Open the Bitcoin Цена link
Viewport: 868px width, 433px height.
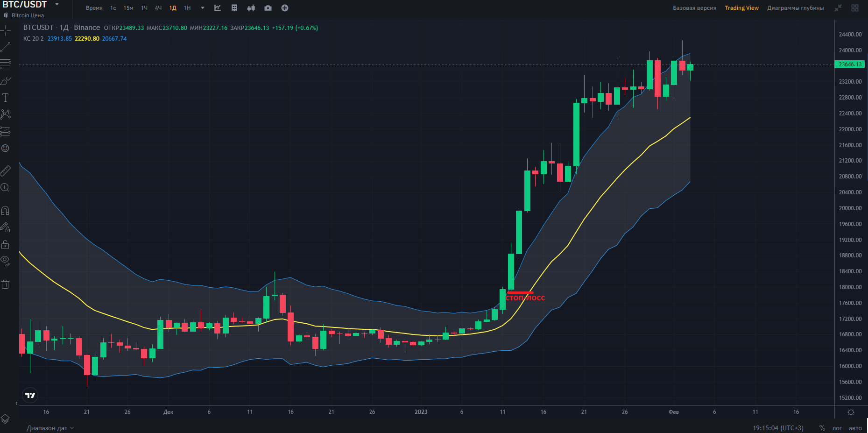[x=28, y=15]
